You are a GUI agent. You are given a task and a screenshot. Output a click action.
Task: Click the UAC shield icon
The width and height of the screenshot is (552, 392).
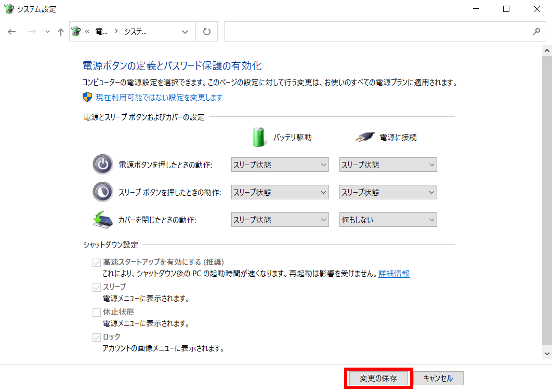[87, 97]
